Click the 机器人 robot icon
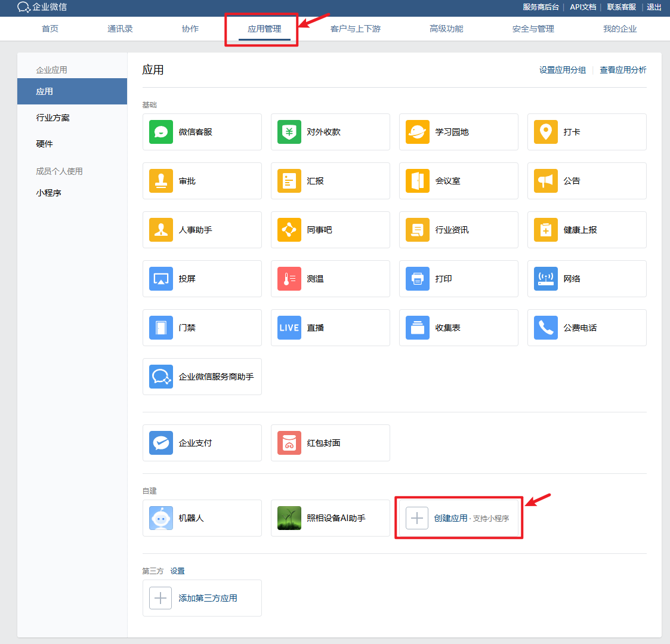Screen dimensions: 670x644 pos(160,518)
